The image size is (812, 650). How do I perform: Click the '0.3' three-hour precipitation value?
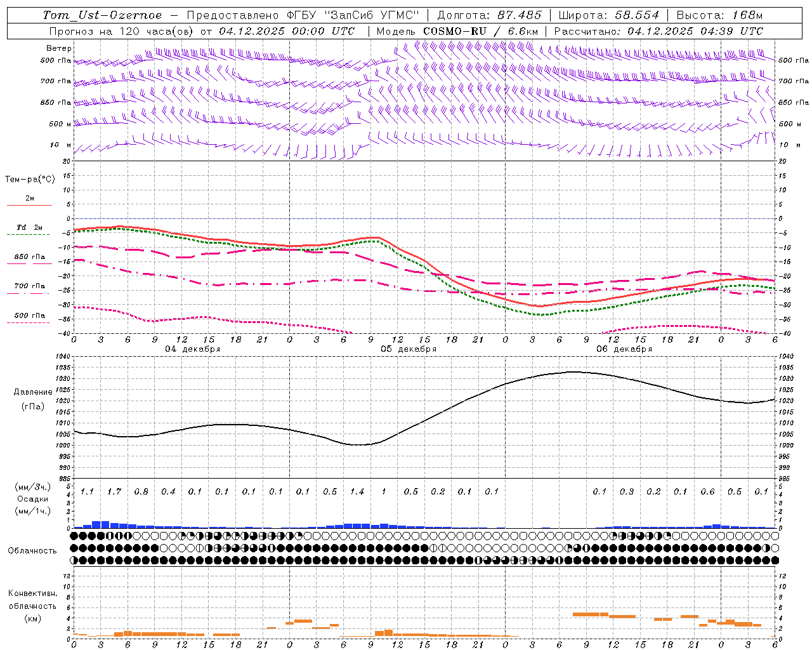[627, 491]
